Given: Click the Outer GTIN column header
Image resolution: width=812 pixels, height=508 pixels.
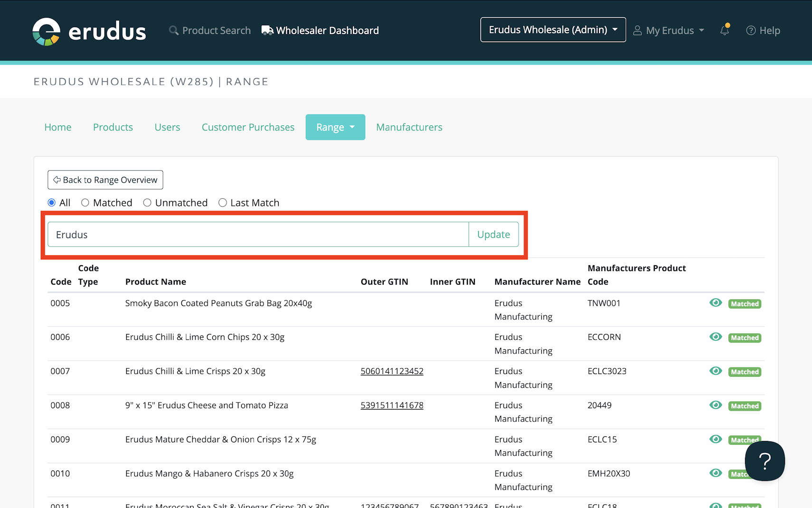Looking at the screenshot, I should pos(384,282).
